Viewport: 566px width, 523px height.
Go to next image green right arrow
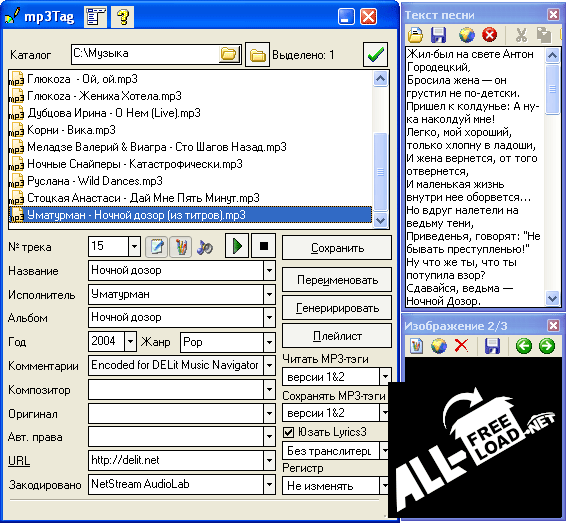tap(547, 346)
